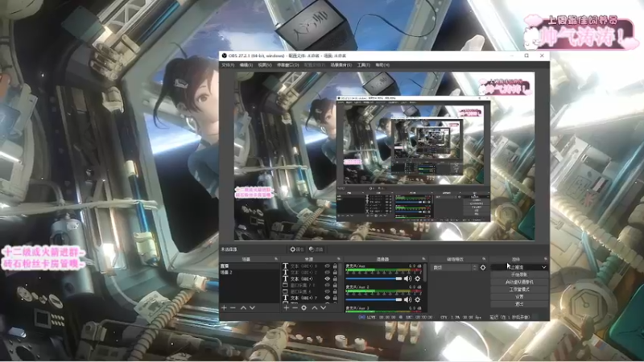This screenshot has width=644, height=362.
Task: Pop out the controls dock header icon
Action: click(x=546, y=259)
